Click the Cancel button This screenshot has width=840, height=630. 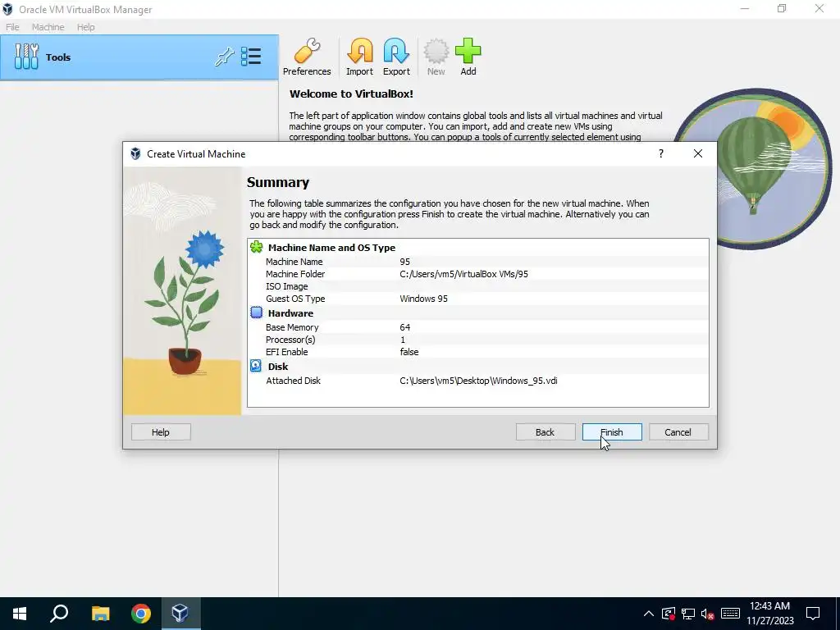tap(678, 432)
